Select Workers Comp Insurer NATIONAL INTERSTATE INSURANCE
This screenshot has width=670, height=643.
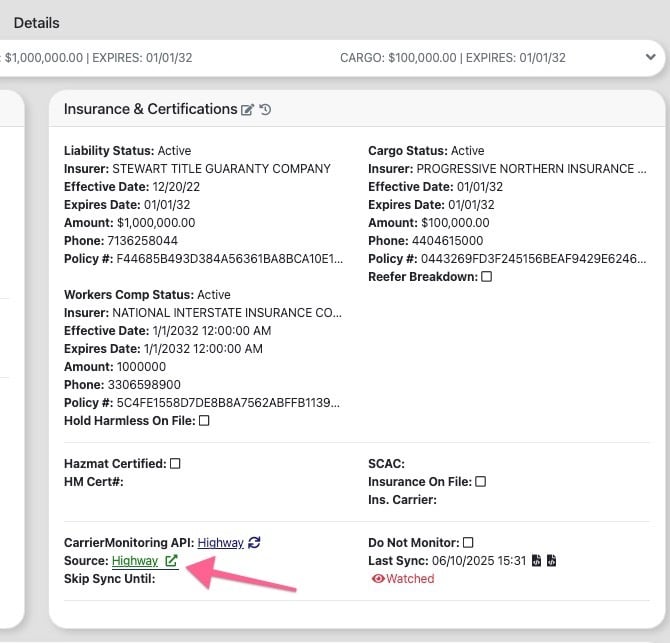pos(227,313)
